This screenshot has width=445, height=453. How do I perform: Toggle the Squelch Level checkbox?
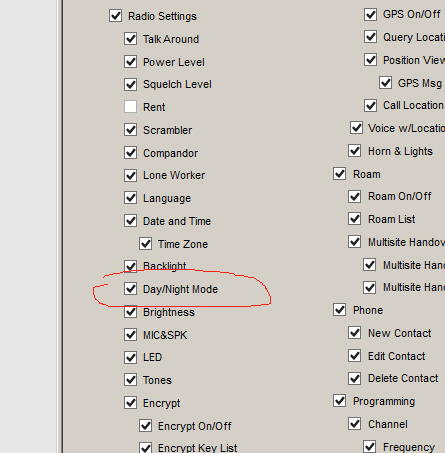[130, 84]
